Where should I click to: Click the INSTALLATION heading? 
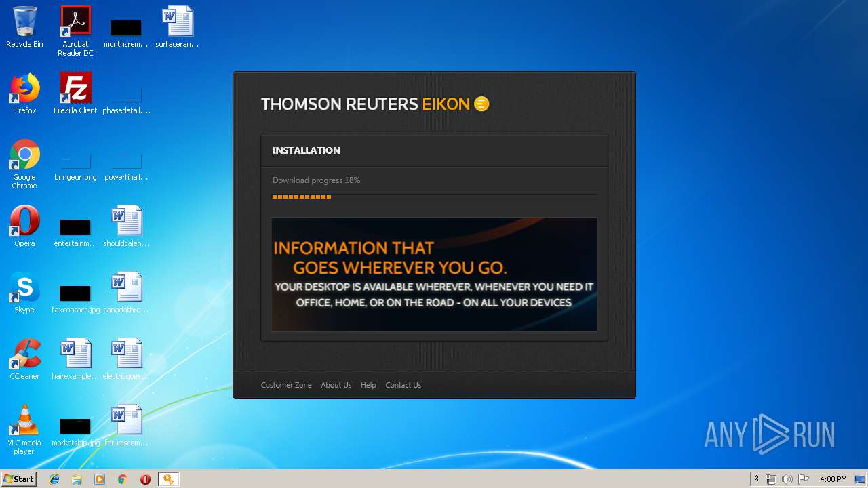307,150
